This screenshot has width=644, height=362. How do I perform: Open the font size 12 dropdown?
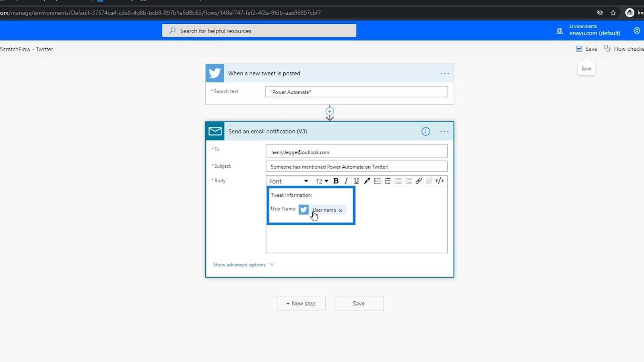[322, 181]
